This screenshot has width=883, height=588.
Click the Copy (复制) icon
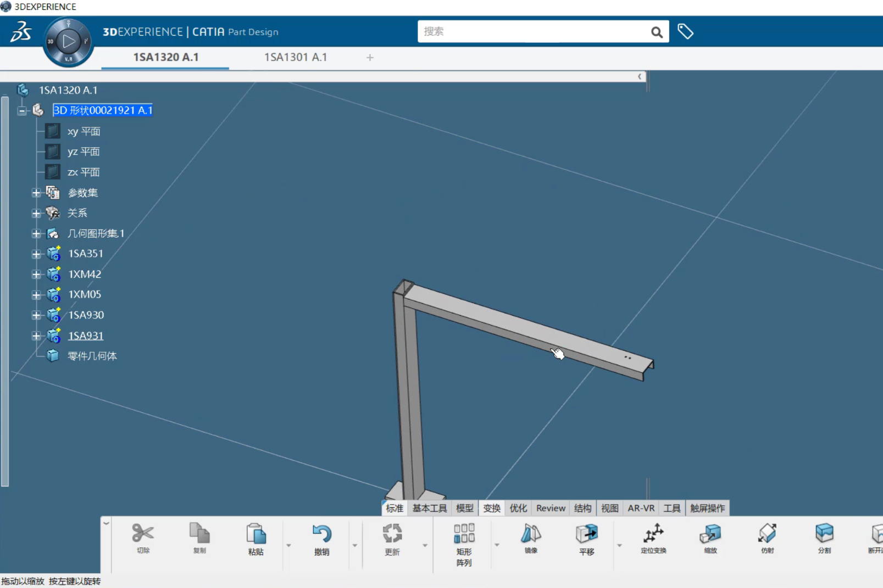199,533
